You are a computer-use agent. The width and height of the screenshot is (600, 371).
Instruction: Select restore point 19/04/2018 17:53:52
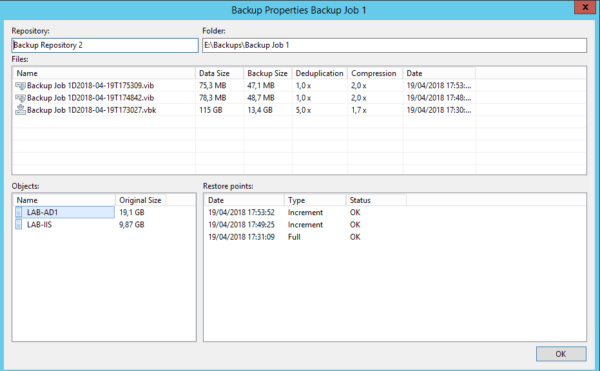coord(241,212)
